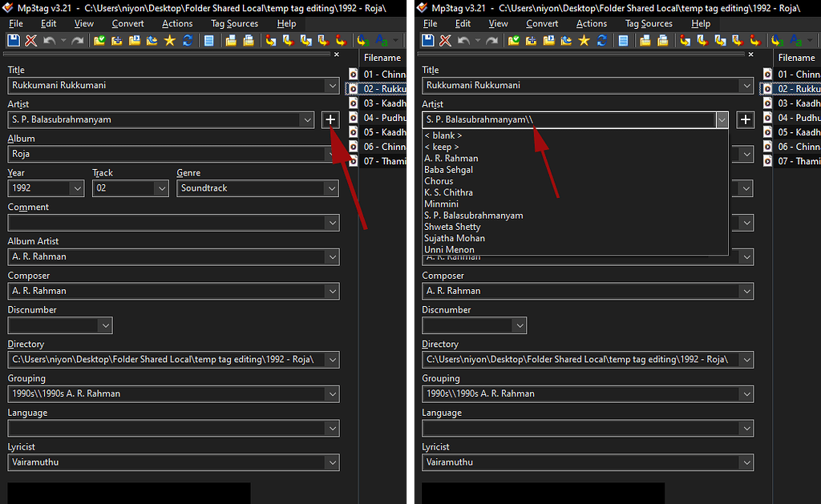Click the red X Remove tag icon in right window
The image size is (821, 504).
446,40
